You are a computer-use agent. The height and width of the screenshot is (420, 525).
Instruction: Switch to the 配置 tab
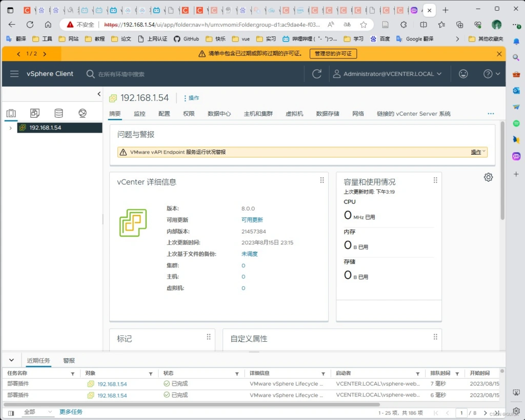pyautogui.click(x=164, y=114)
